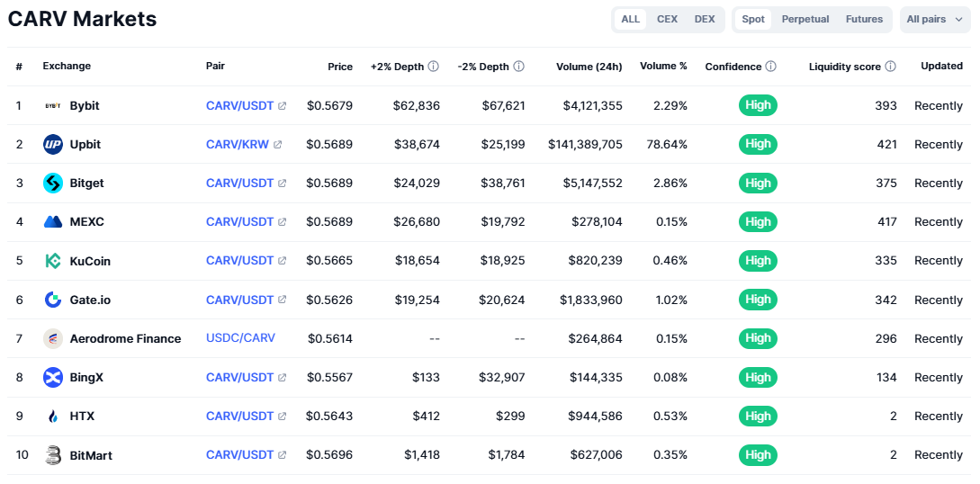980x484 pixels.
Task: Open Bybit CARV/USDT pair link
Action: (x=240, y=105)
